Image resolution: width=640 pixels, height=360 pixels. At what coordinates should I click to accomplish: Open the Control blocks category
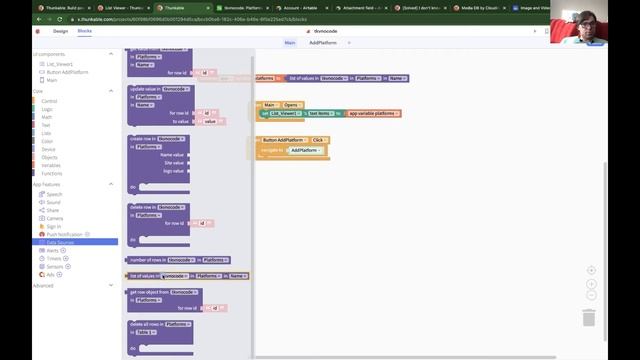49,101
